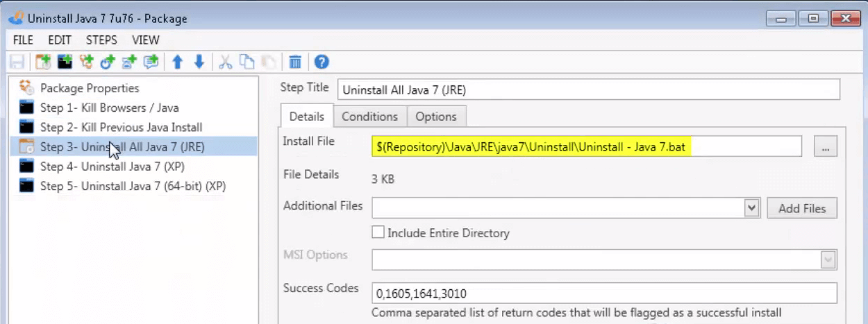This screenshot has width=868, height=324.
Task: Select Package Properties in the step list
Action: pos(90,88)
